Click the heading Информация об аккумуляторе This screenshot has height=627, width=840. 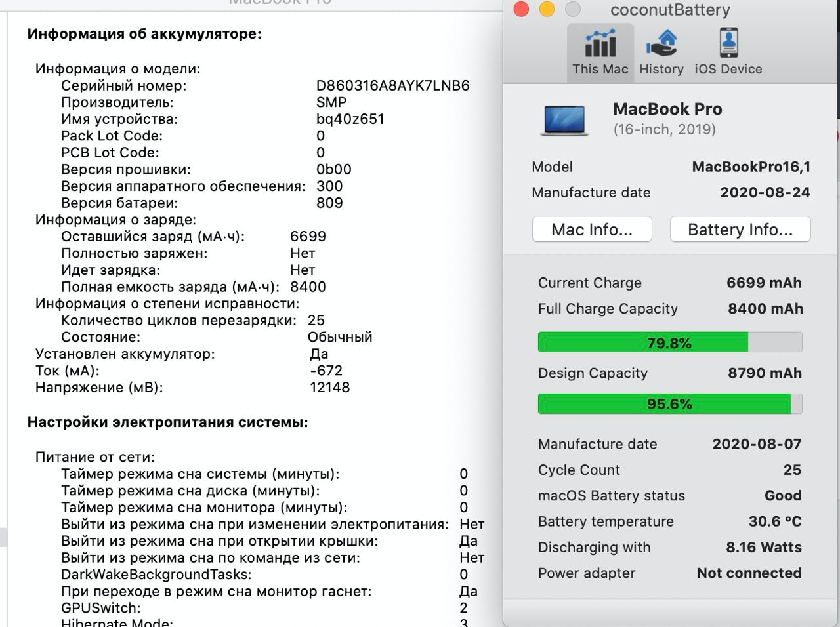[144, 34]
